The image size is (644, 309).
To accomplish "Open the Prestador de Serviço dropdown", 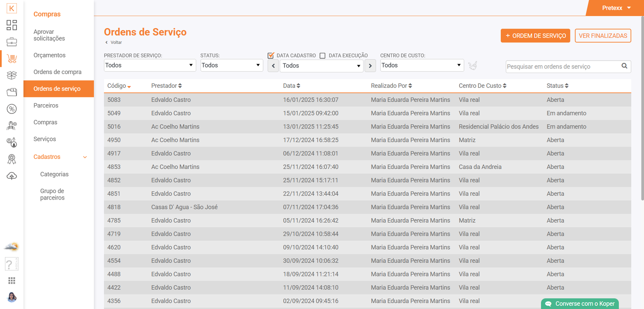I will coord(150,65).
